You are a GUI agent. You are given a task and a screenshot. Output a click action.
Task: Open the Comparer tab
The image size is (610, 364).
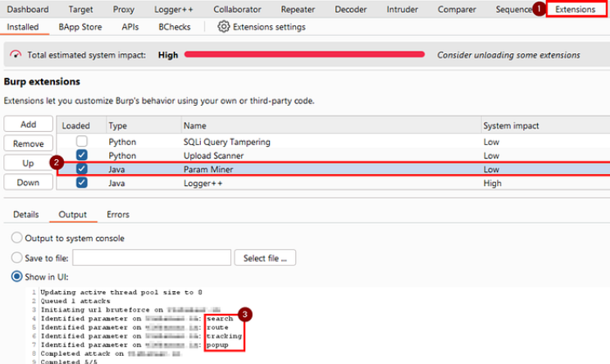click(457, 9)
